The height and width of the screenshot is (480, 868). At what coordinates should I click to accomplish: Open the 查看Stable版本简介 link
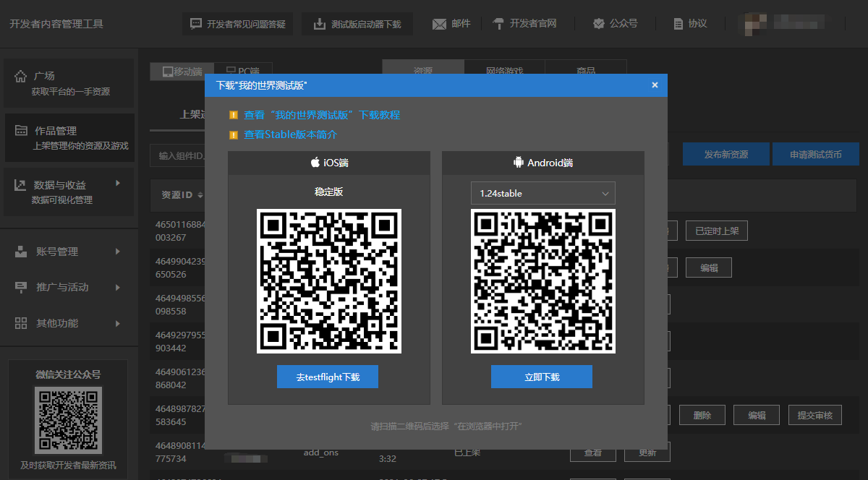click(290, 134)
